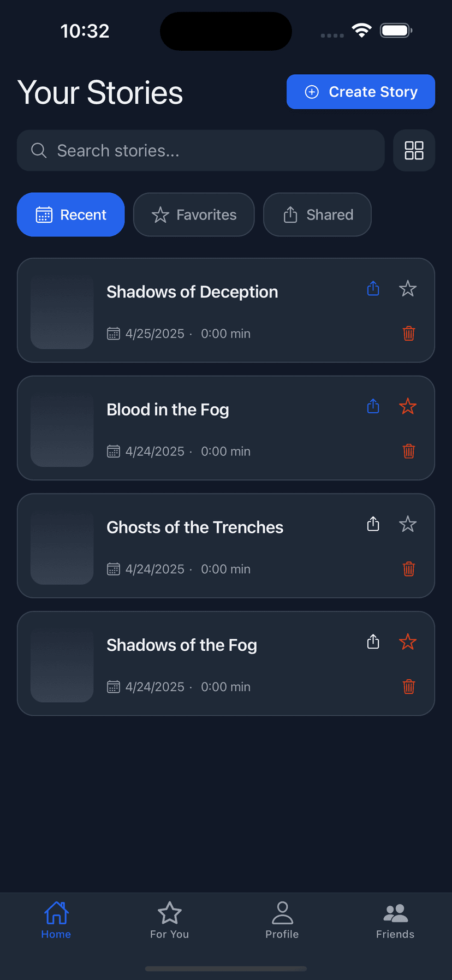Share the Shadows of the Fog story
The height and width of the screenshot is (980, 452).
click(x=373, y=642)
